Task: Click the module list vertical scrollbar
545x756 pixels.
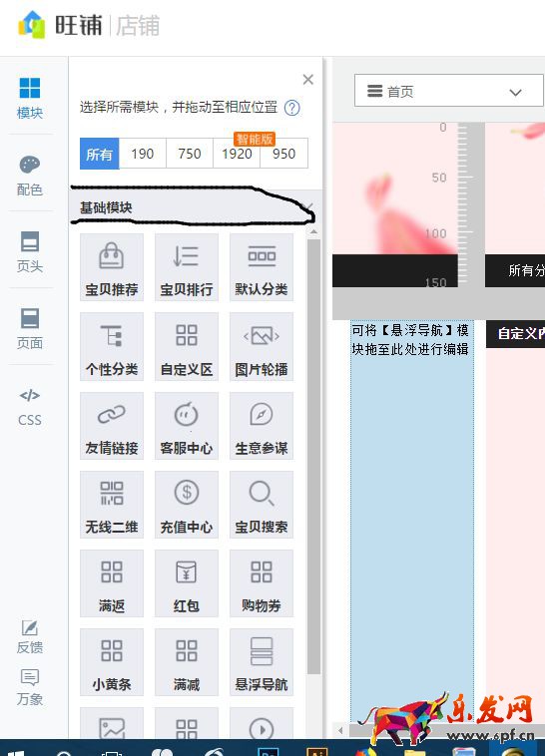Action: (313, 456)
